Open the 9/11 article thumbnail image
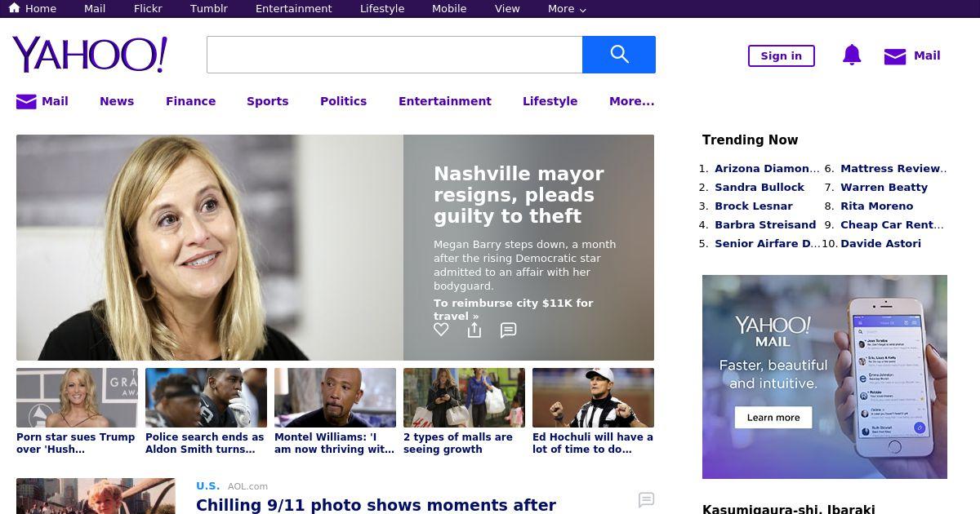 pyautogui.click(x=96, y=496)
